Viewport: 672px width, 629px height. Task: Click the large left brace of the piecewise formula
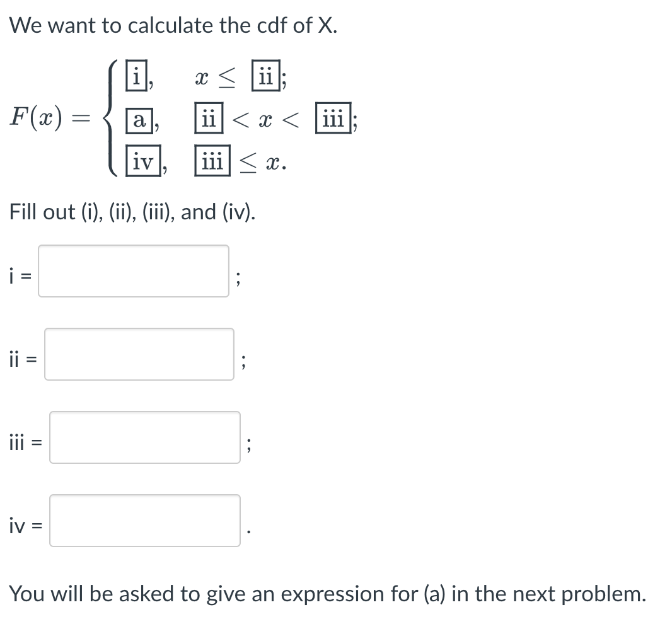coord(111,118)
